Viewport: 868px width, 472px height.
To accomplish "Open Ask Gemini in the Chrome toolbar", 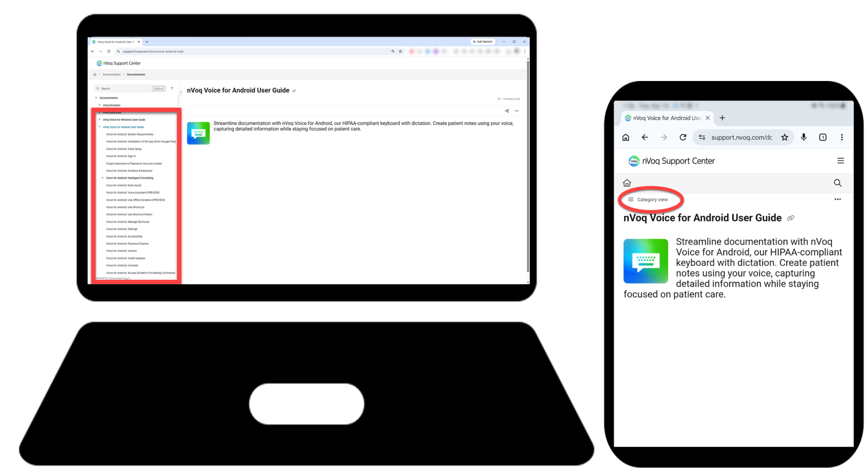I will click(482, 42).
